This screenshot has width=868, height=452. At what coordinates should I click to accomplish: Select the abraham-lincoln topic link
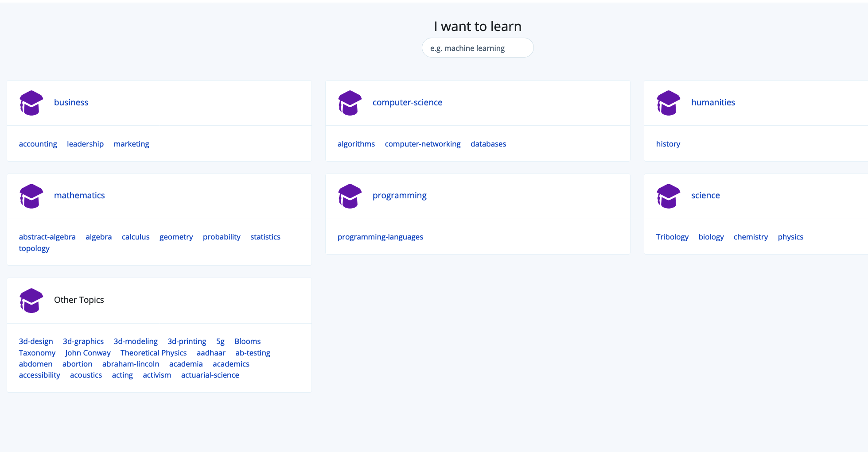(x=131, y=364)
